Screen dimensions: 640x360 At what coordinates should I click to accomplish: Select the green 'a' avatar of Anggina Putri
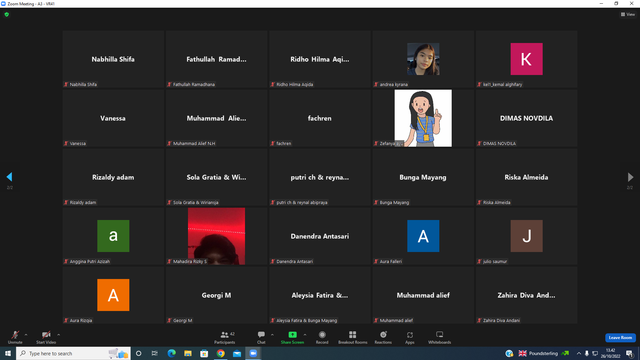(113, 236)
